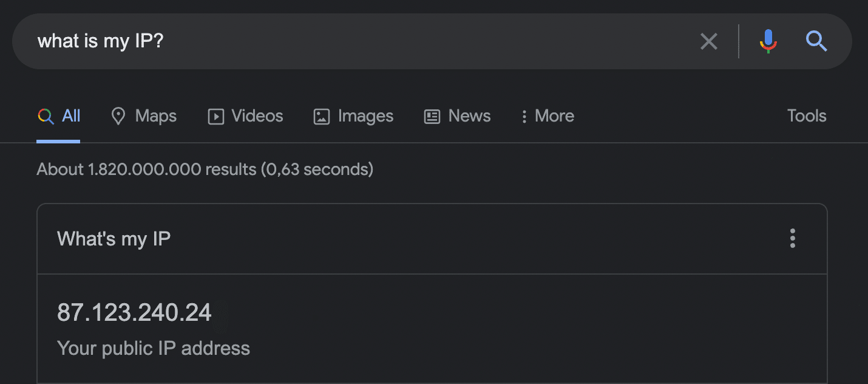This screenshot has width=868, height=384.
Task: Switch to the Images tab
Action: click(353, 116)
